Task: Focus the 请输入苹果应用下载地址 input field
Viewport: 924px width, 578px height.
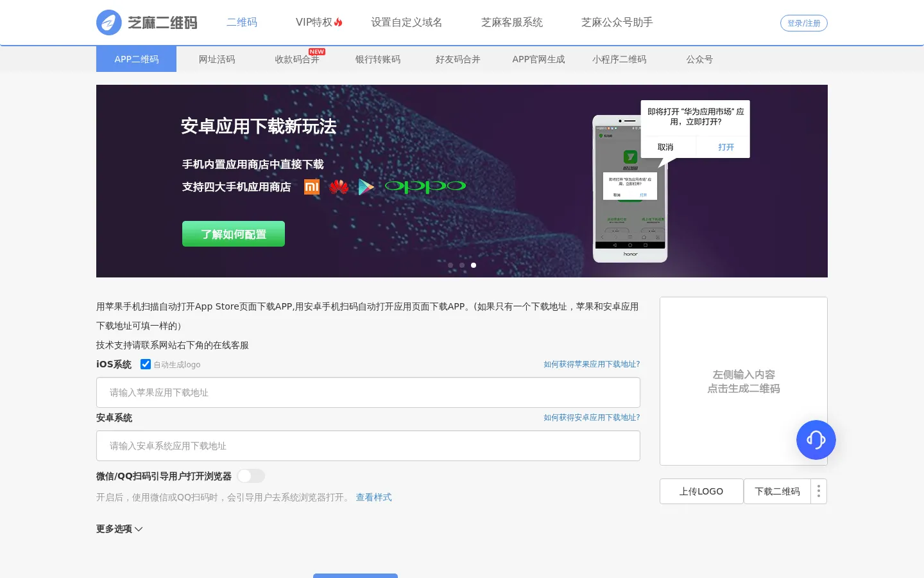Action: (x=368, y=392)
